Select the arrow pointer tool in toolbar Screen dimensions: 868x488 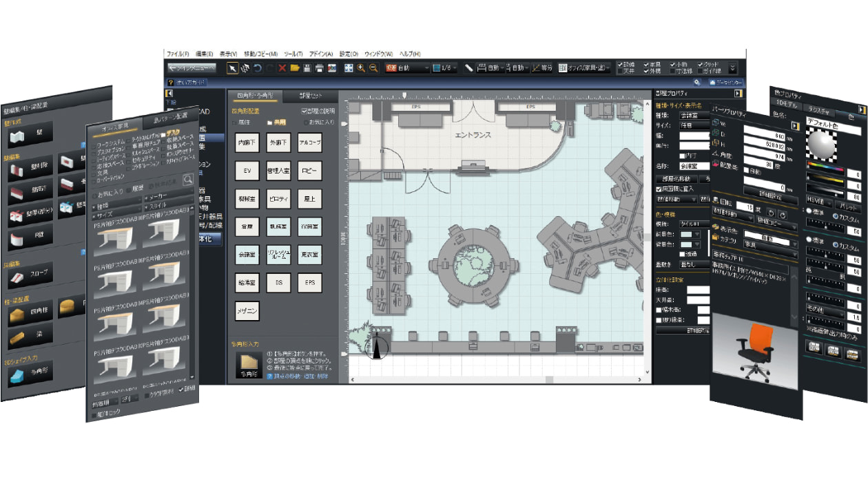(x=233, y=68)
